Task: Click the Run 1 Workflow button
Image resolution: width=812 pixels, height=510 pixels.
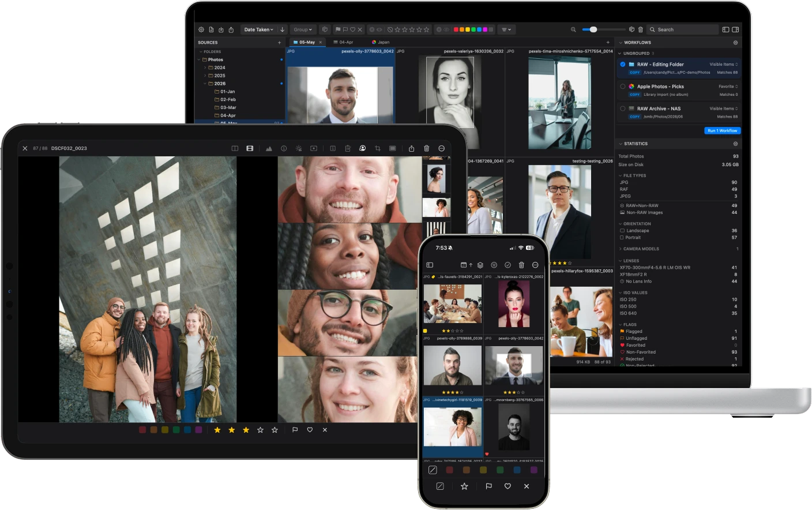Action: point(722,130)
